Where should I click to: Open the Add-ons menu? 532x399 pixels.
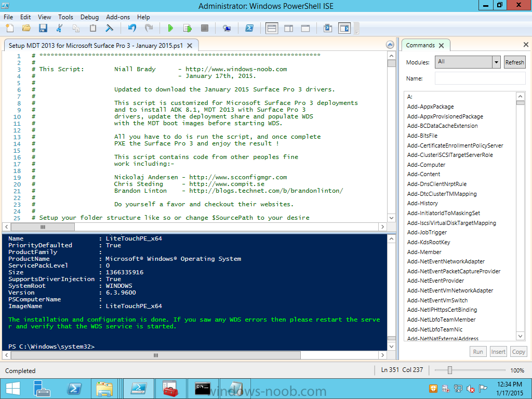coord(118,17)
